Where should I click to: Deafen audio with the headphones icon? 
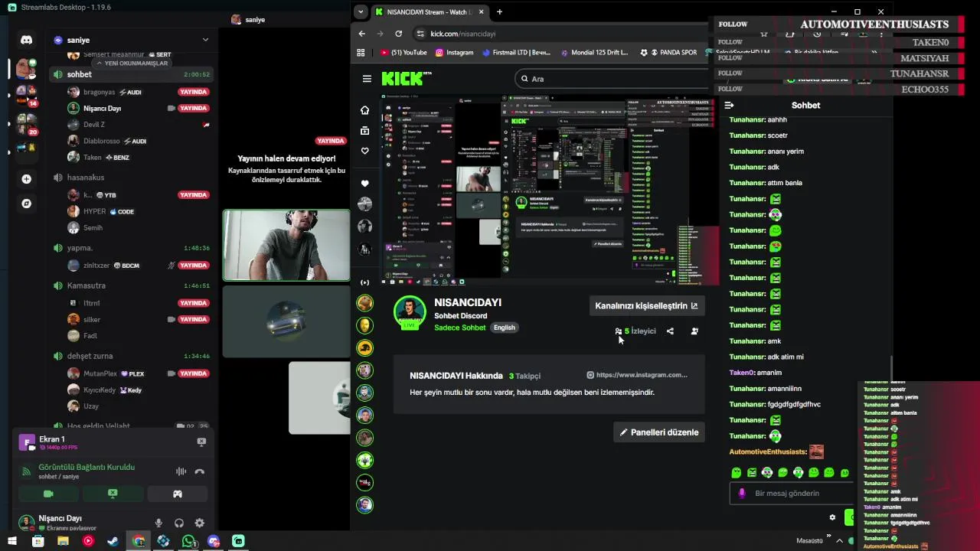(x=179, y=523)
